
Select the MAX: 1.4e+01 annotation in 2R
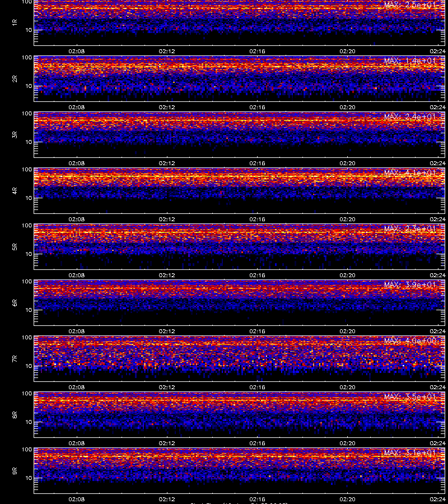(x=410, y=60)
